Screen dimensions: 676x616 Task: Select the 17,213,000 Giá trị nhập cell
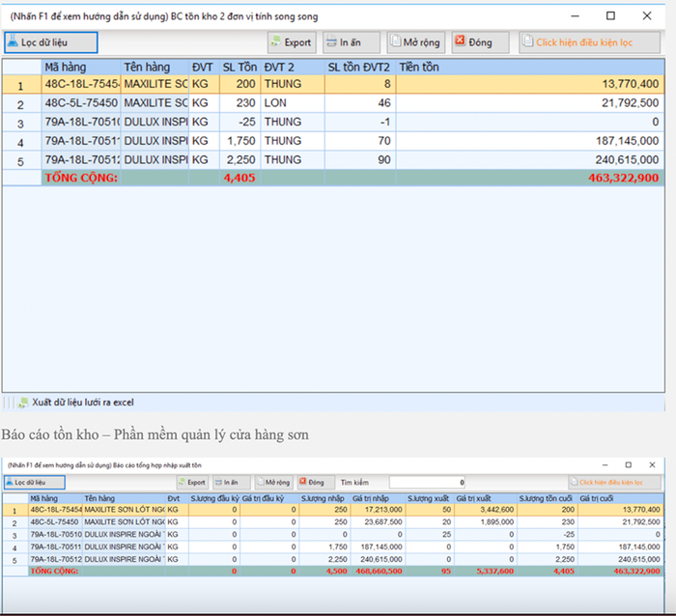(x=378, y=510)
